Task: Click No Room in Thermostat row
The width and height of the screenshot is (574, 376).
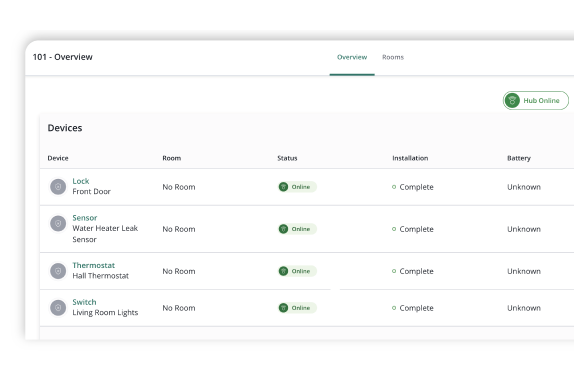Action: (179, 271)
